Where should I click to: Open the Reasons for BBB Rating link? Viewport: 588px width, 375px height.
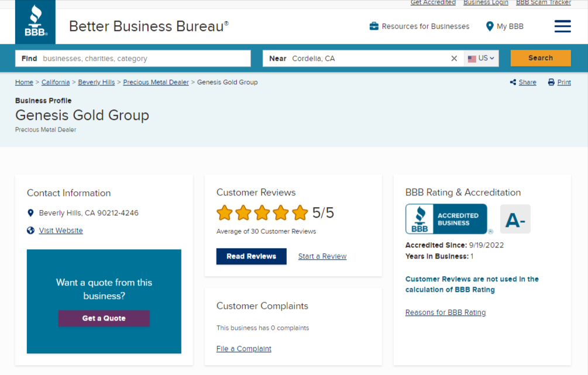(x=445, y=312)
